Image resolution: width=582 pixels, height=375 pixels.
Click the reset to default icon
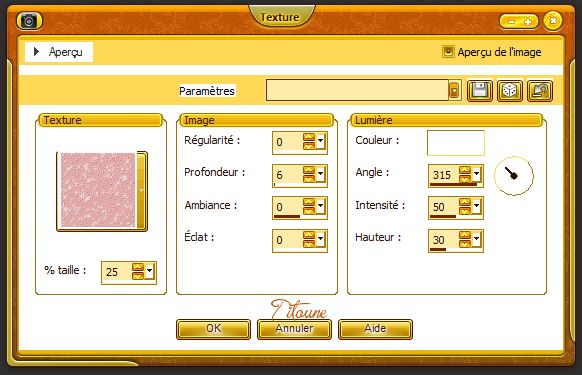tap(540, 91)
